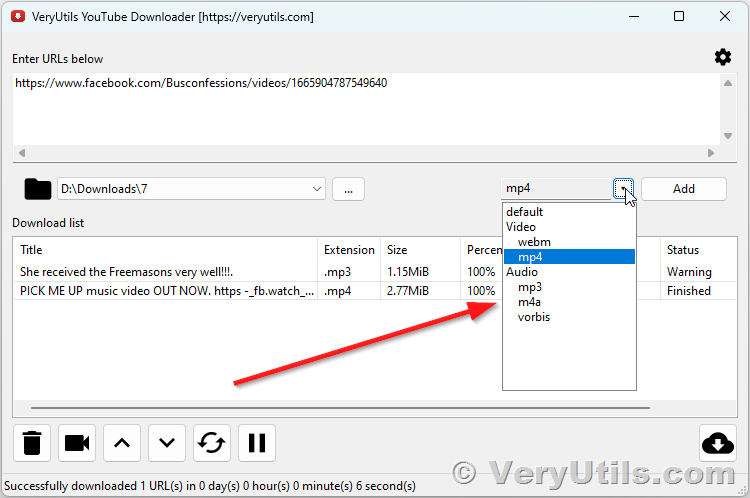
Task: Click the black folder icon
Action: click(x=38, y=189)
